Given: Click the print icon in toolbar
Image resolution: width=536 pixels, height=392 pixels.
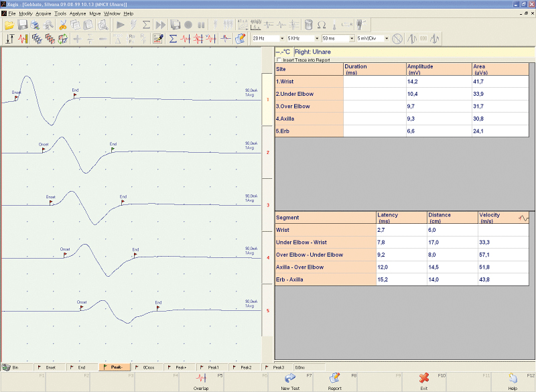Looking at the screenshot, I should tap(35, 25).
